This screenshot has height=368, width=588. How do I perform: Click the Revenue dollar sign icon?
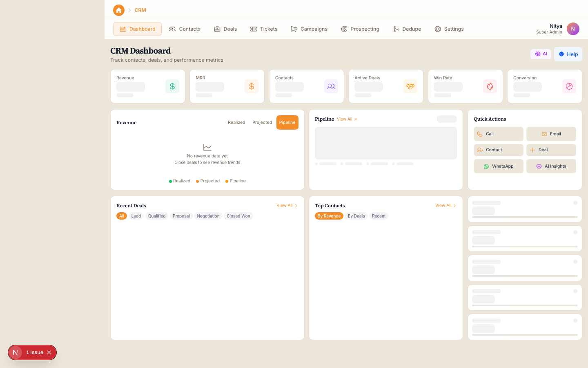[172, 86]
